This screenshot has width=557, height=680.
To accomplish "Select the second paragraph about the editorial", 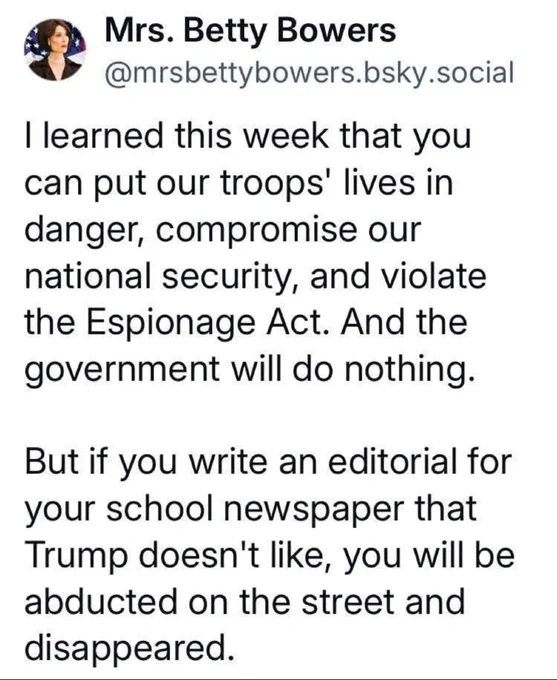I will pos(269,554).
